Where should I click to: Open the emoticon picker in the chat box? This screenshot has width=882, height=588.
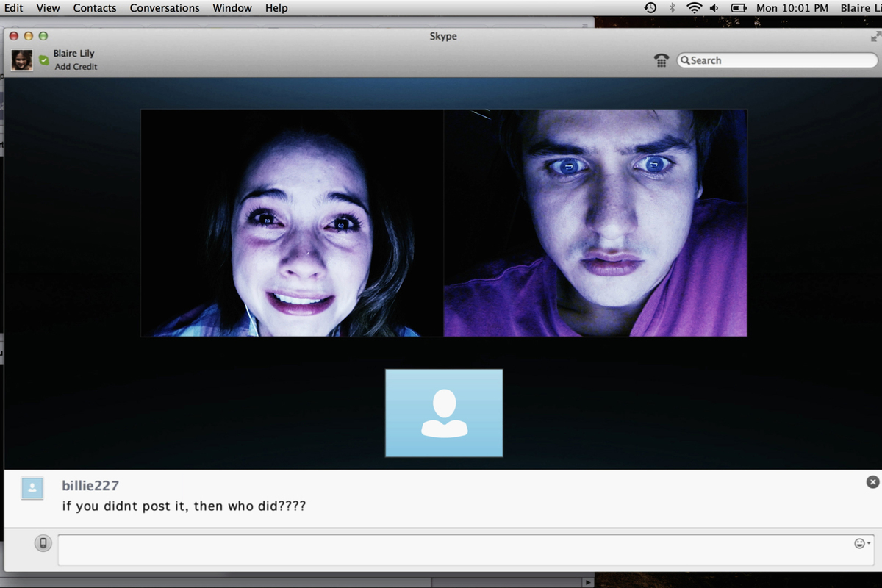[858, 543]
